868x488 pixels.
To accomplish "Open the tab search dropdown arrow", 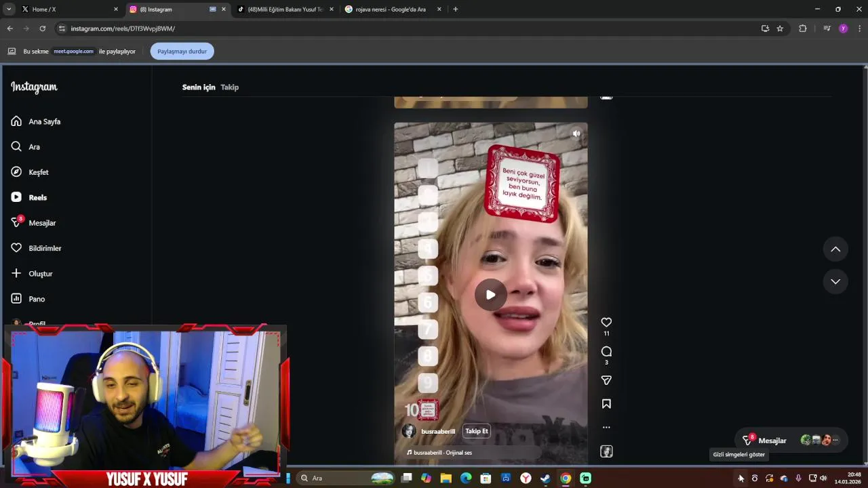I will [8, 9].
